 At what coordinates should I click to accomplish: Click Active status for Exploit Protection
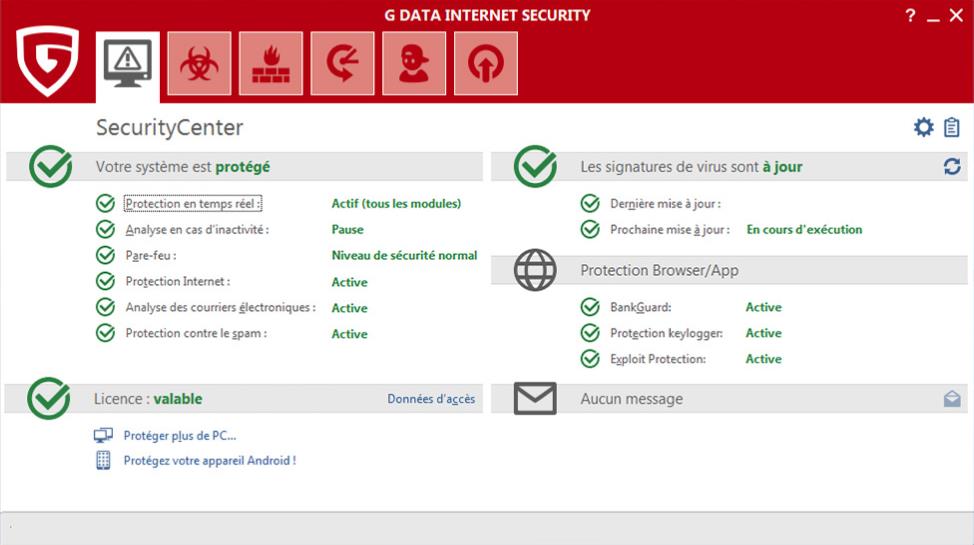point(763,359)
